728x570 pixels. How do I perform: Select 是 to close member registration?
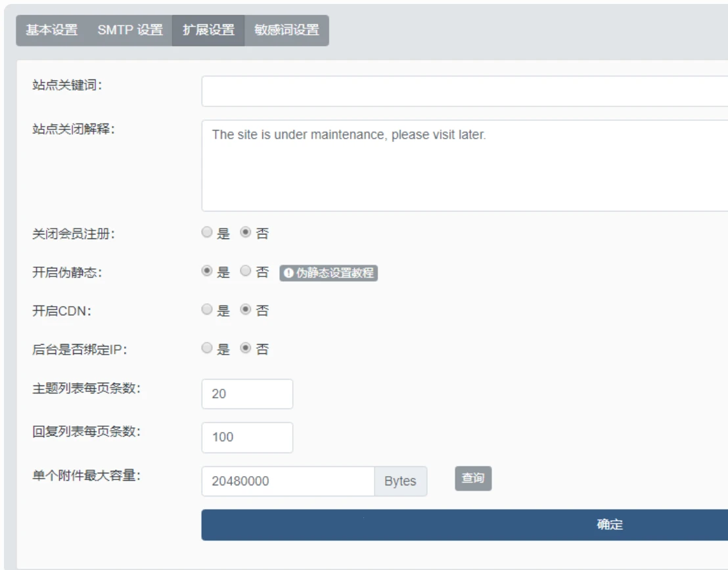click(207, 230)
